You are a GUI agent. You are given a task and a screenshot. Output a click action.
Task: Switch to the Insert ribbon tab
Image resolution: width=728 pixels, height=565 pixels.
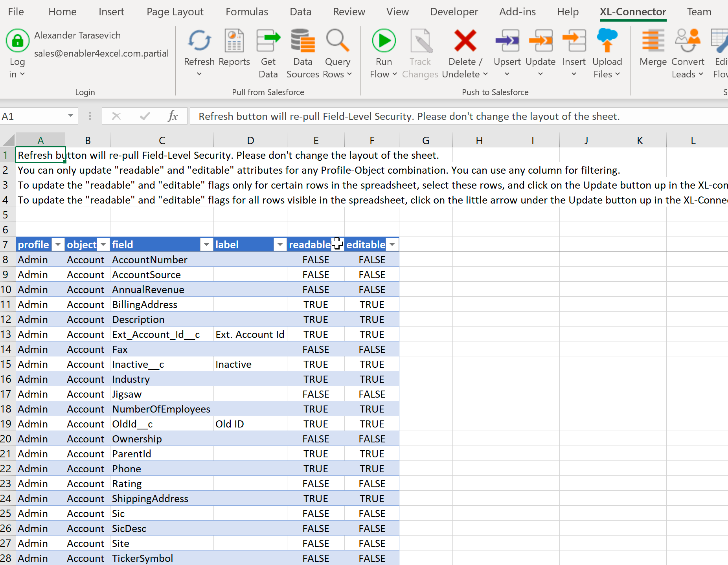[111, 12]
